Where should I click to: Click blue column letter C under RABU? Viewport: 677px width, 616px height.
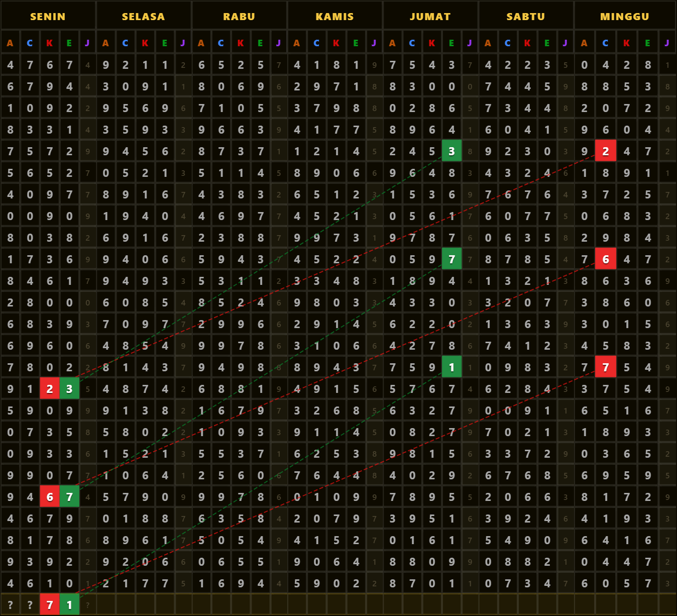click(221, 43)
